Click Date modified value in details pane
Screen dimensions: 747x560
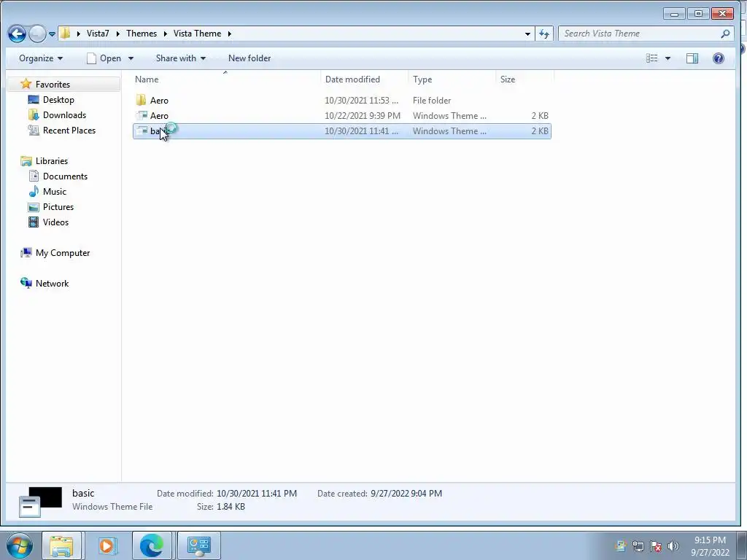(256, 494)
